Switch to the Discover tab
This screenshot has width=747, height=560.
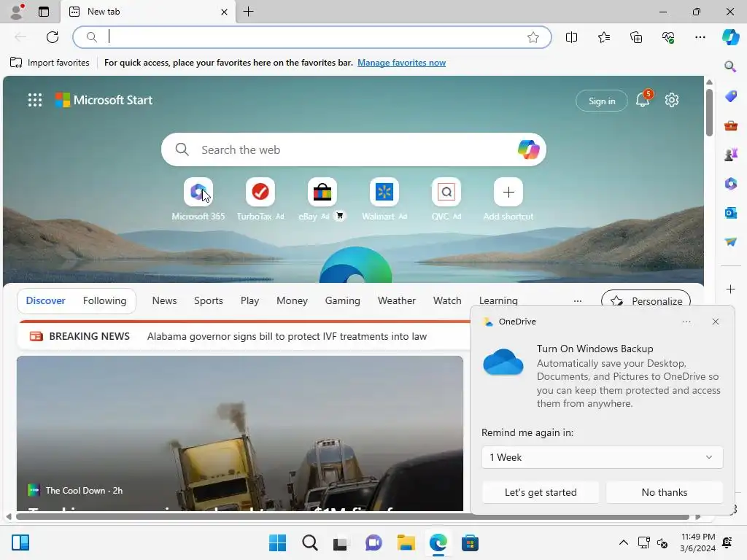coord(46,300)
